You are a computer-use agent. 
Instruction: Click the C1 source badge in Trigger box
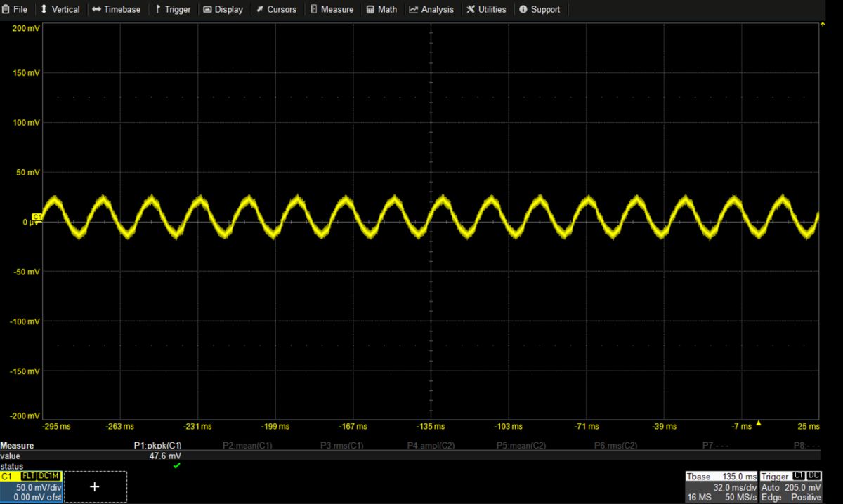(x=799, y=476)
